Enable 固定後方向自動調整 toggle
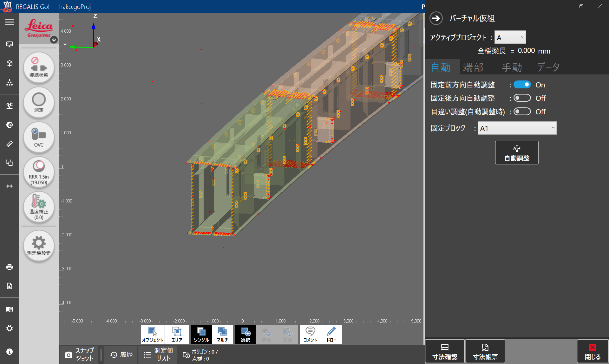This screenshot has width=609, height=364. tap(522, 98)
